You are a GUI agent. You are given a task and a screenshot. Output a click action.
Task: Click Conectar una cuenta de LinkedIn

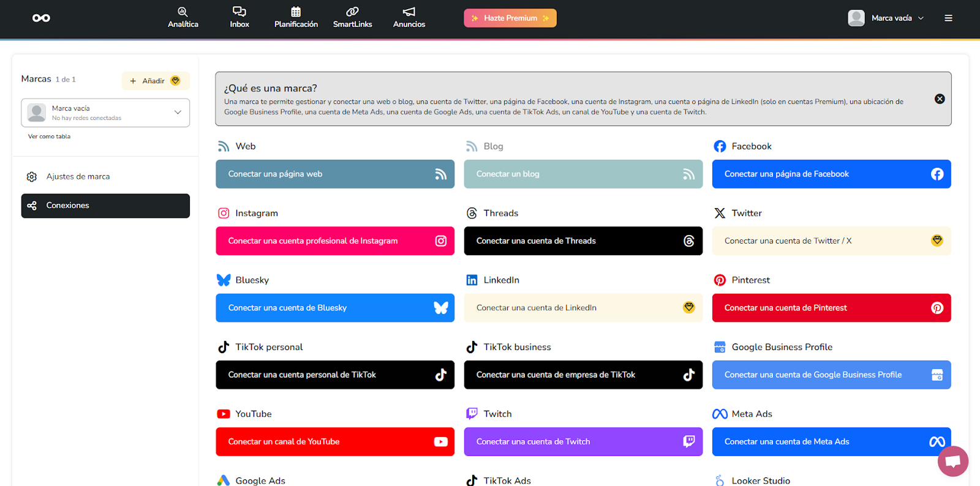583,308
